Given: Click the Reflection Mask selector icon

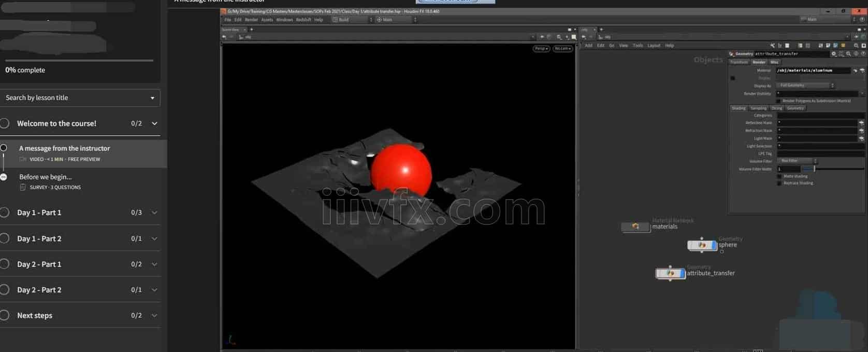Looking at the screenshot, I should click(861, 123).
